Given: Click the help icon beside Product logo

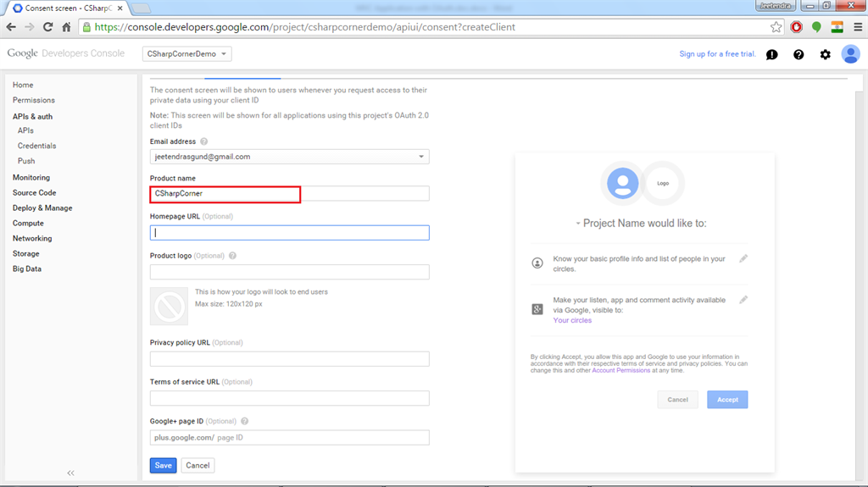Looking at the screenshot, I should click(x=232, y=255).
